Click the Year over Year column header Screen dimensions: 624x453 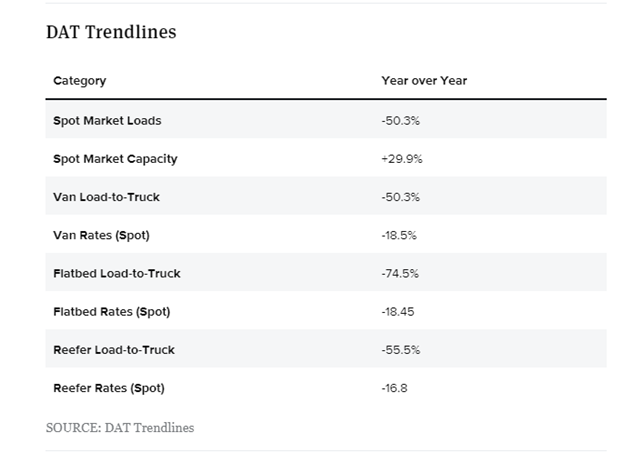tap(424, 80)
